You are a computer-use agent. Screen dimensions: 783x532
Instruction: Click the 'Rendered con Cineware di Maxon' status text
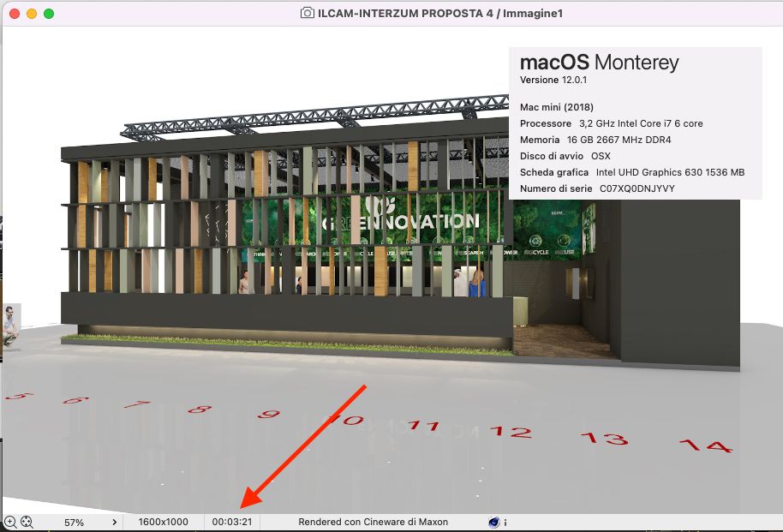point(373,522)
